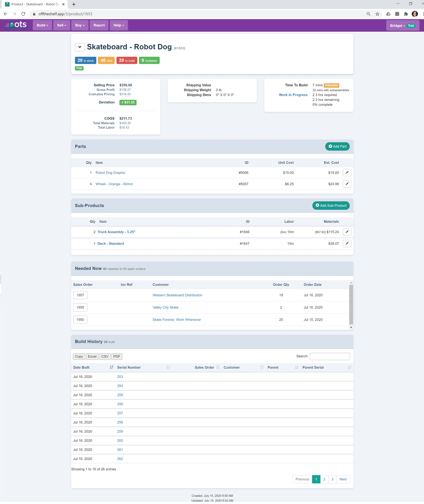Image resolution: width=424 pixels, height=504 pixels.
Task: Click the OTS logo in the navbar
Action: point(16,25)
